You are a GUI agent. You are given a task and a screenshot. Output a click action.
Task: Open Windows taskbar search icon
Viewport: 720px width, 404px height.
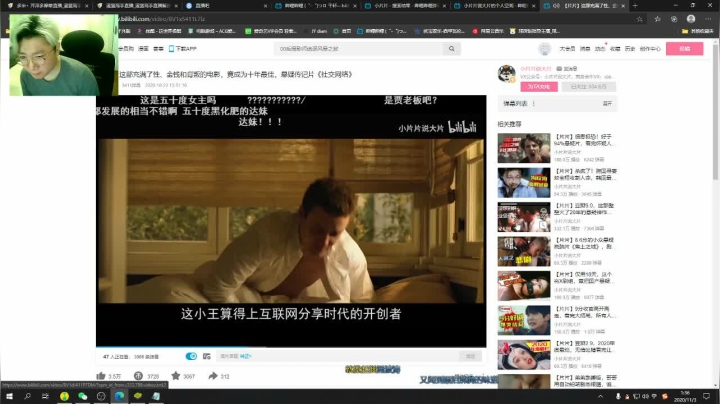[27, 396]
